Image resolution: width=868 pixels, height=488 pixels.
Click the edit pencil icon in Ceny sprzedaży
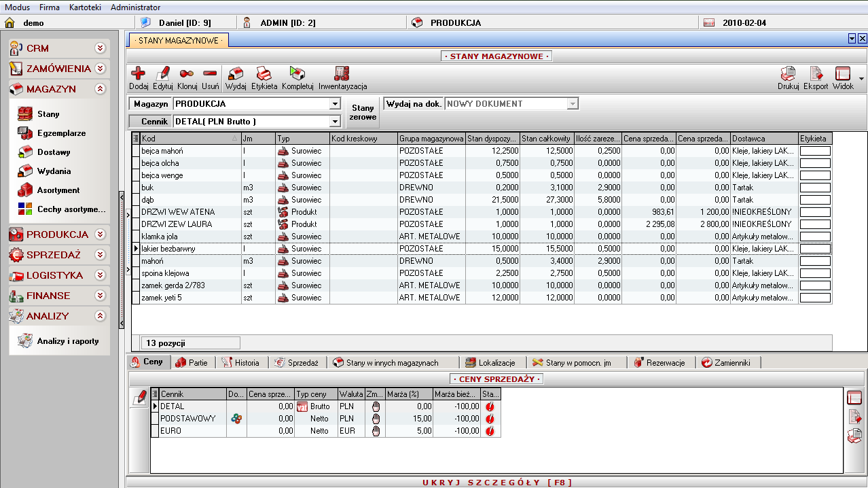(140, 397)
